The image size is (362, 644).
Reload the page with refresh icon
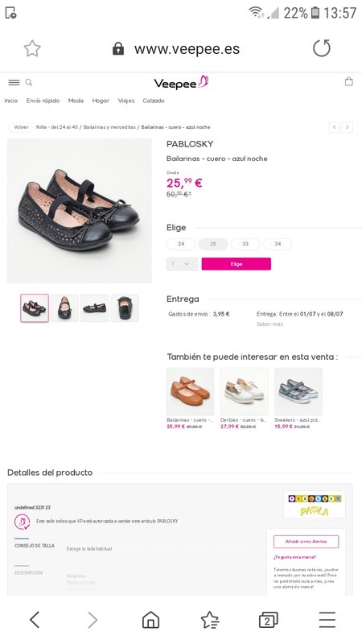click(321, 48)
